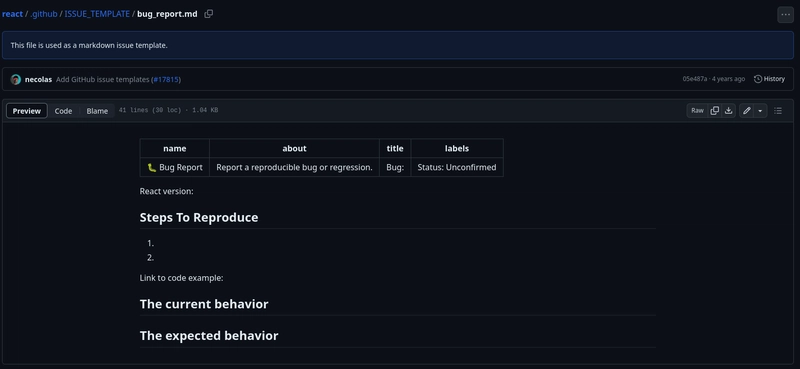Open the react repository breadcrumb link
The width and height of the screenshot is (800, 369).
point(13,14)
